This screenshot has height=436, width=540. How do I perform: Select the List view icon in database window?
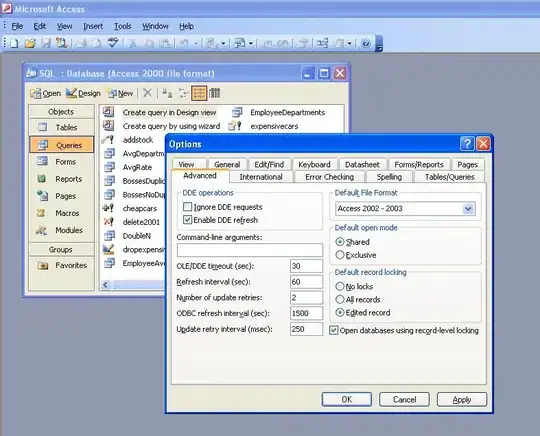point(199,93)
